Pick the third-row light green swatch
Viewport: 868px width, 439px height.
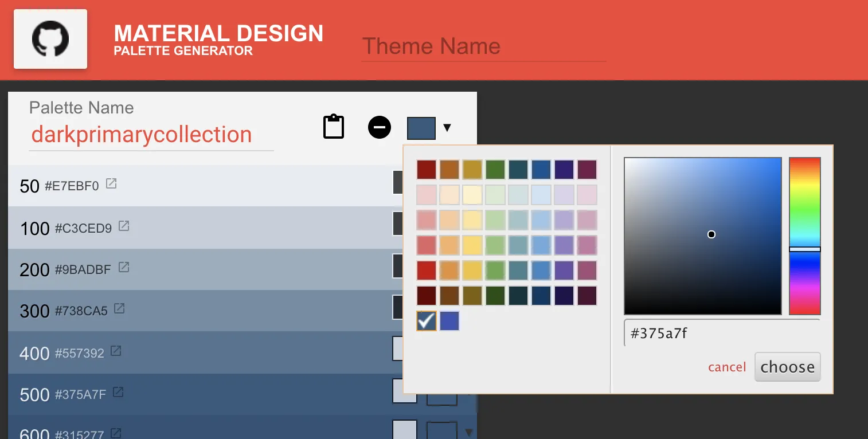pos(495,220)
